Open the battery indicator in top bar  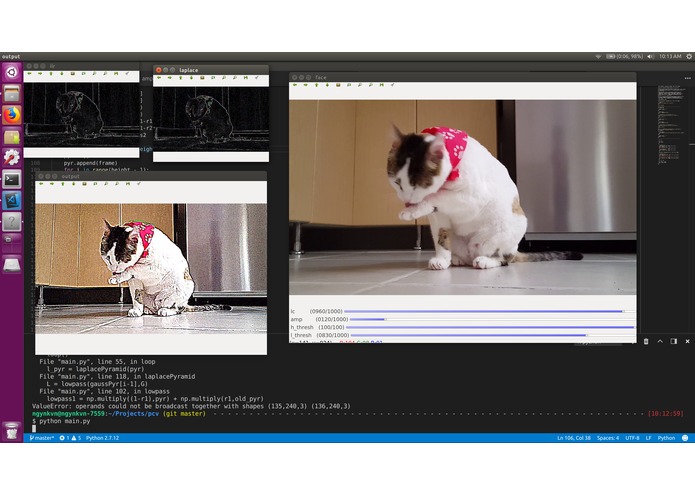[x=625, y=57]
